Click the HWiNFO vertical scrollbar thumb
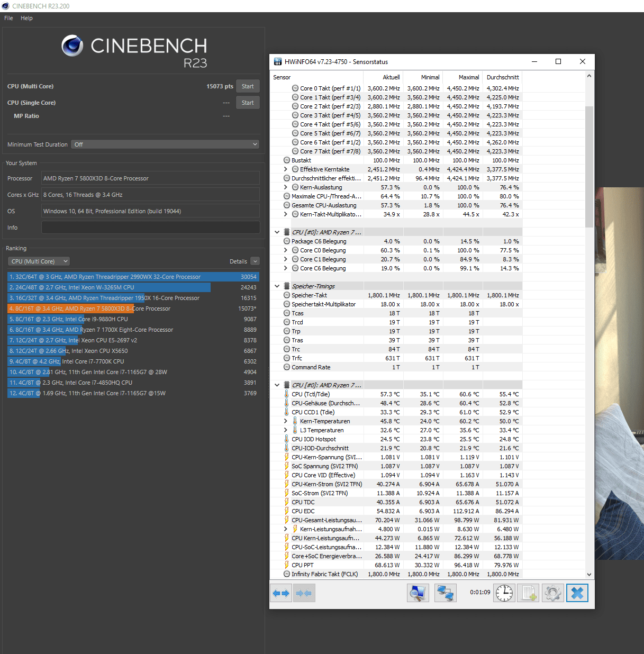This screenshot has width=644, height=654. click(x=589, y=167)
